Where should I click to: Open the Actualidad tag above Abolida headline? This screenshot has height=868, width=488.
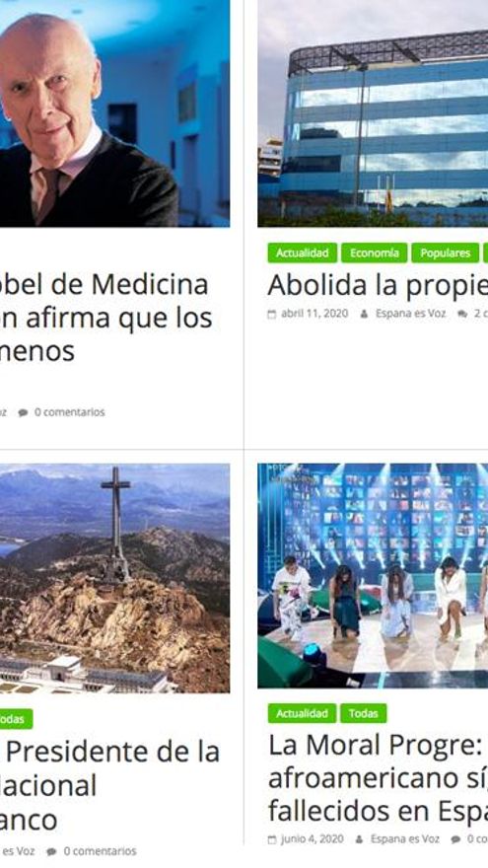click(x=302, y=253)
